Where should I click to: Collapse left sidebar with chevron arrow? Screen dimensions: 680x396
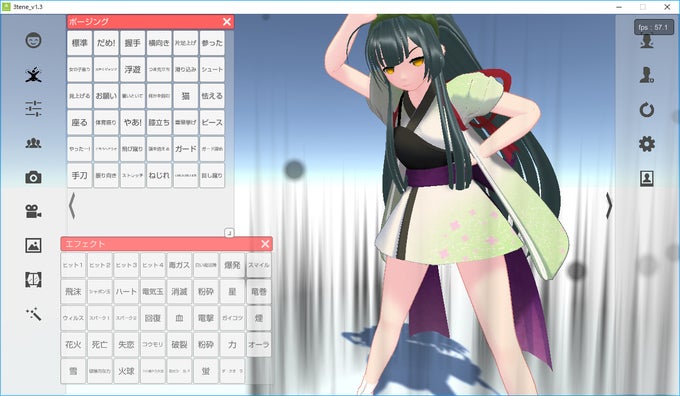(72, 206)
